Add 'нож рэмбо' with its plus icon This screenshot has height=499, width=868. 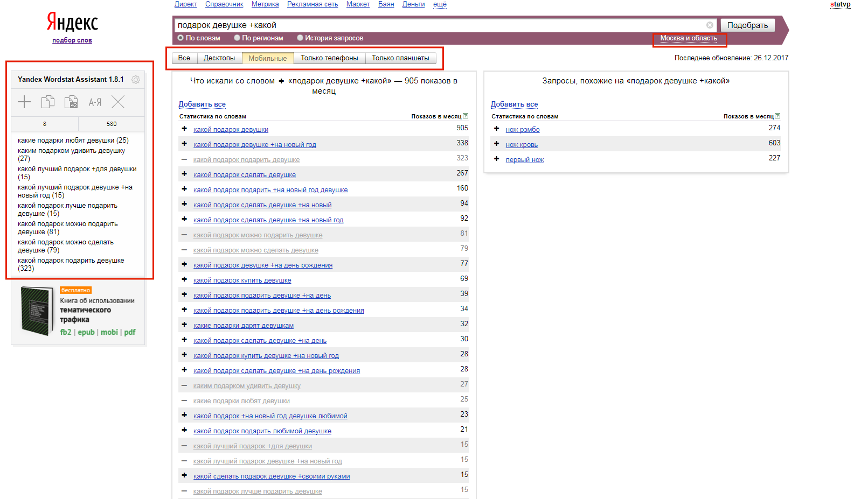pos(497,129)
